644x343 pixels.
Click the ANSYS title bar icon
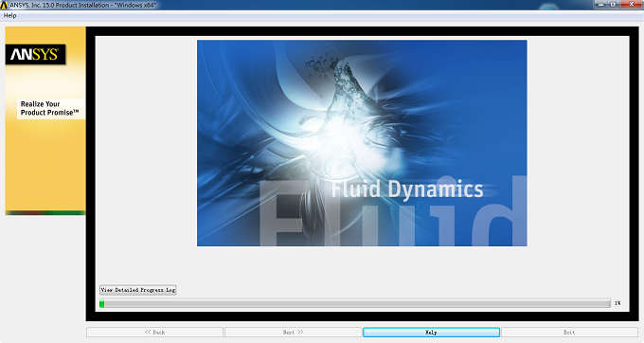pyautogui.click(x=4, y=5)
